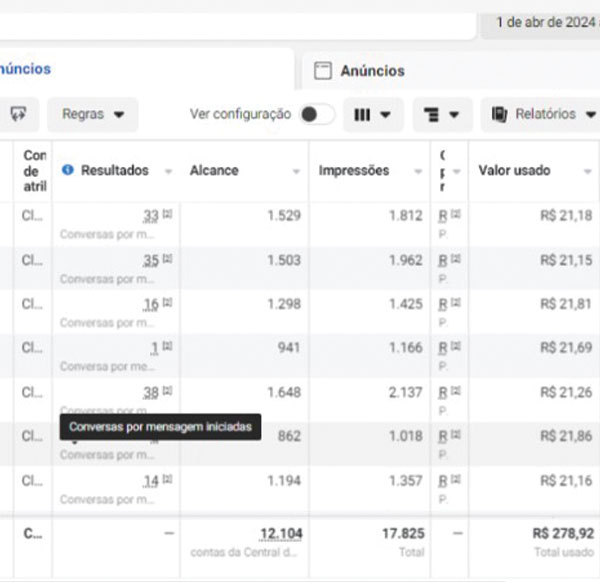600x582 pixels.
Task: Click the Impressões column sort arrow
Action: [416, 171]
